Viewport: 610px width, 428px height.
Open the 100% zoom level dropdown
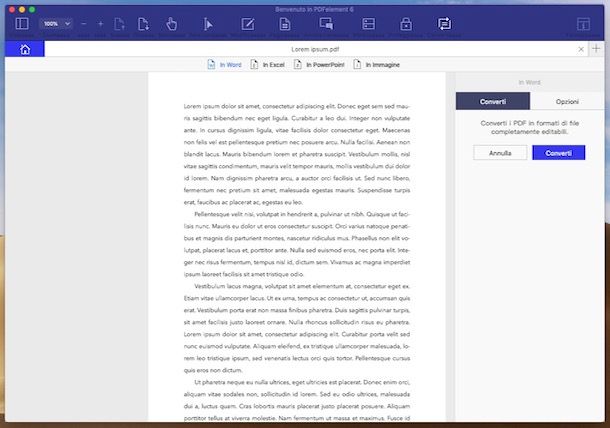click(56, 24)
